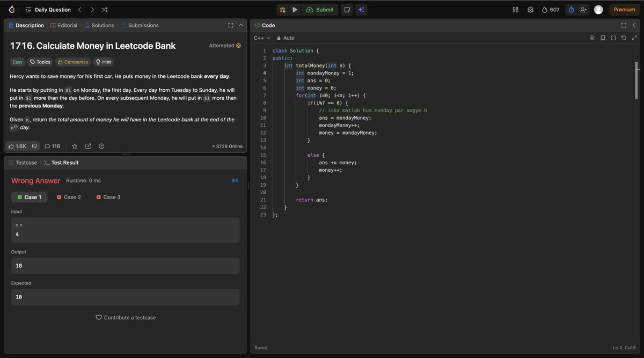The image size is (644, 358).
Task: Open the 116 comments
Action: [52, 146]
